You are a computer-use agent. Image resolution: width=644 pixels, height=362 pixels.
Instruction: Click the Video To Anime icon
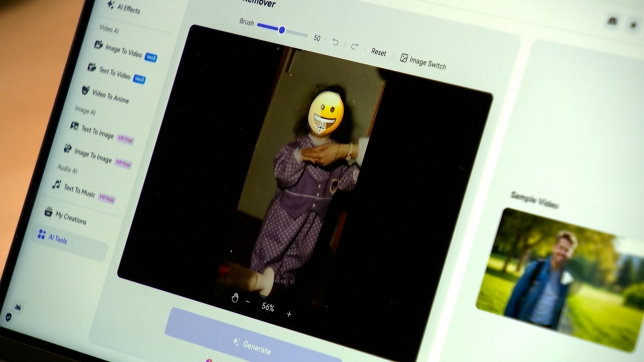coord(85,90)
